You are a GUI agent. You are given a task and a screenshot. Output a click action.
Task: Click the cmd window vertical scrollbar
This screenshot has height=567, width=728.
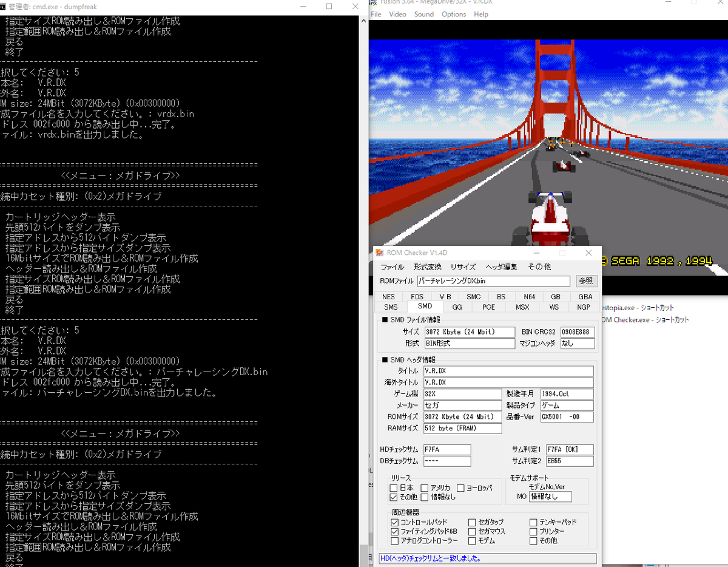pyautogui.click(x=363, y=291)
